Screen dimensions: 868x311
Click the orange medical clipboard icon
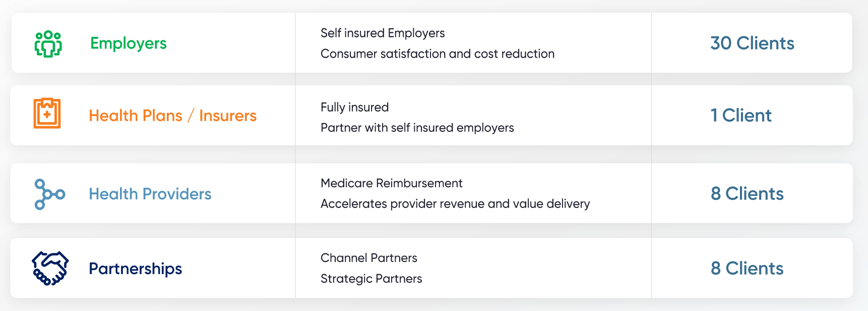[x=47, y=114]
